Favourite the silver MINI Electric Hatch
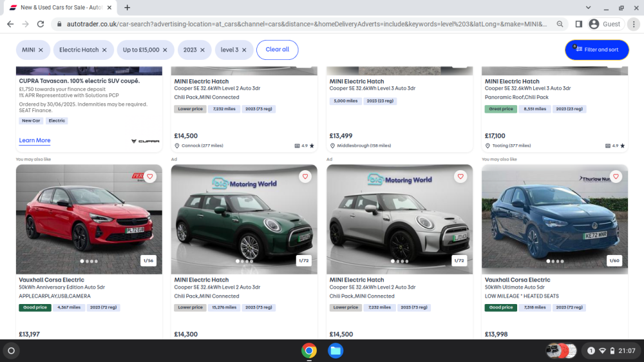This screenshot has width=644, height=362. [x=460, y=176]
